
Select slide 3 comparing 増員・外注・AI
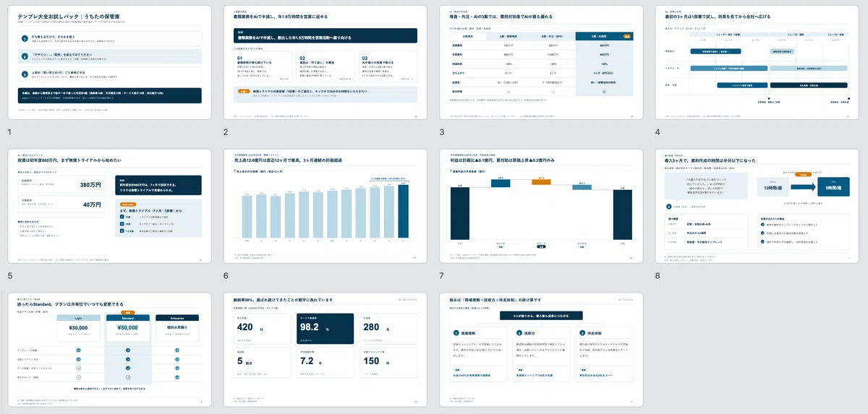(541, 62)
